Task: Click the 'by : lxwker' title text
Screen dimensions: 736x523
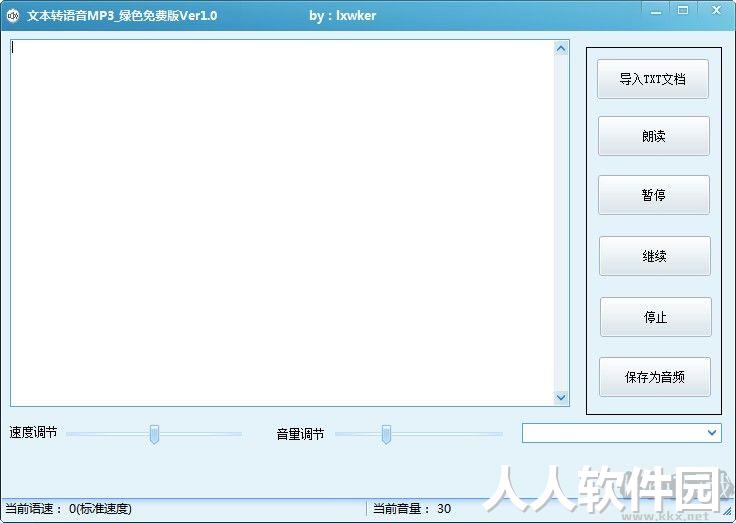Action: point(343,16)
